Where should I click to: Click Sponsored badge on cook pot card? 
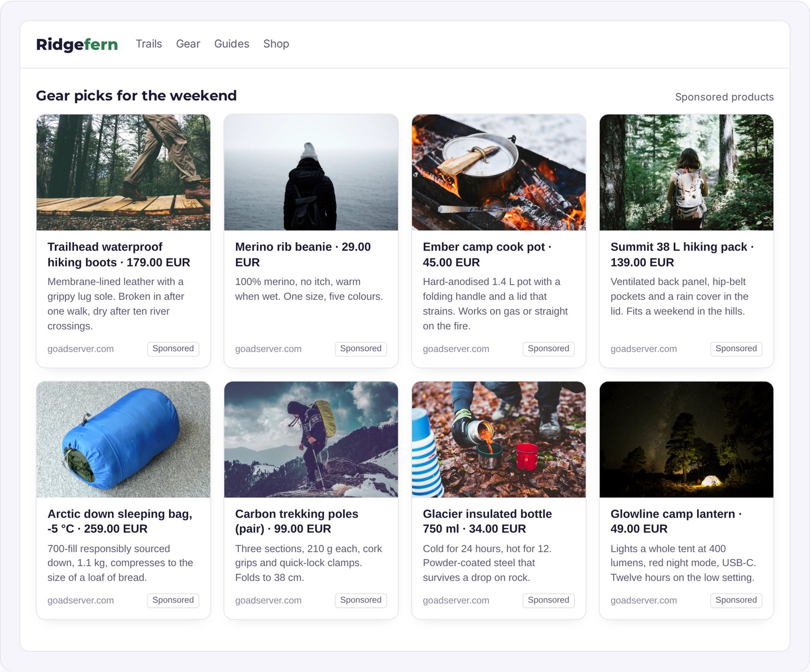[549, 349]
